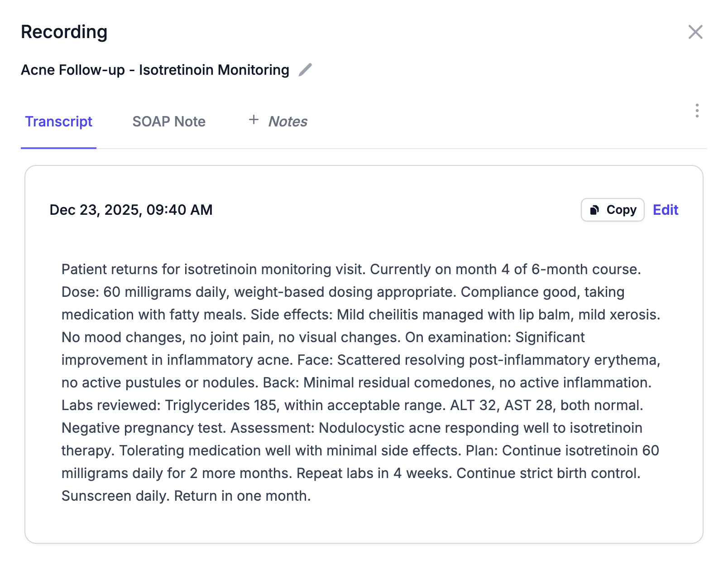
Task: Click the phrase 'Sunscreen daily' in the transcript
Action: point(115,496)
